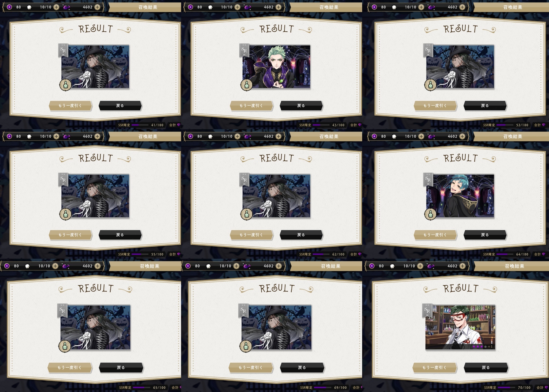The height and width of the screenshot is (392, 549).
Task: Open the green-haired character card thumbnail
Action: click(x=276, y=66)
